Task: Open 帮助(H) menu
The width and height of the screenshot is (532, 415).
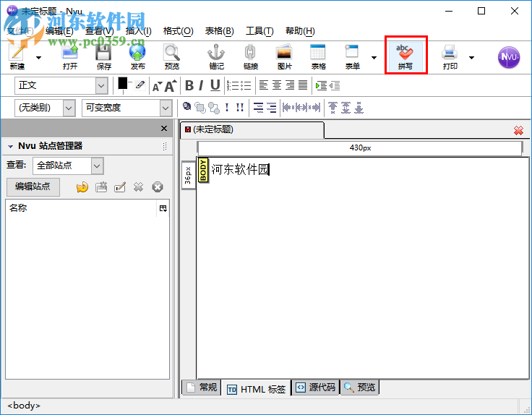Action: click(x=300, y=31)
